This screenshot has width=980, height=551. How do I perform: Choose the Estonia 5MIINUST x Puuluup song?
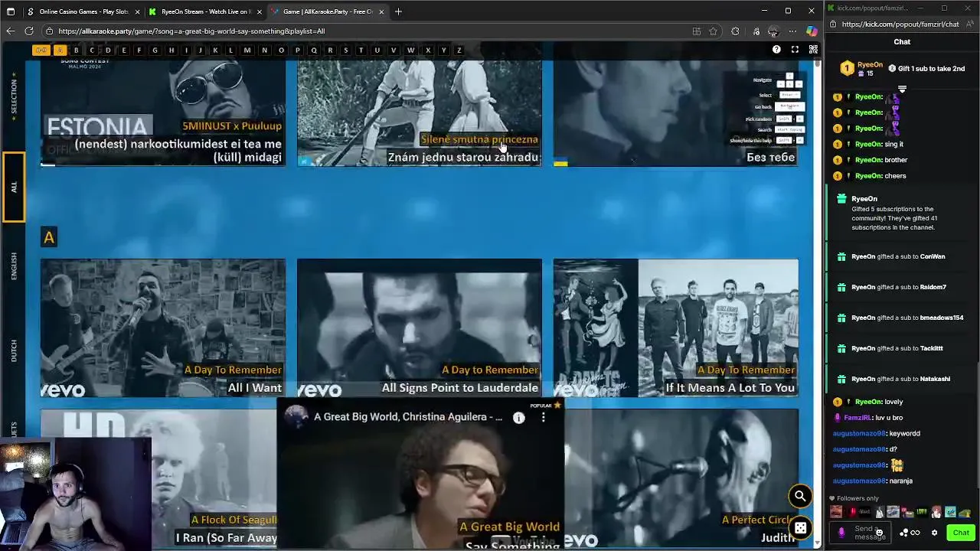point(163,112)
